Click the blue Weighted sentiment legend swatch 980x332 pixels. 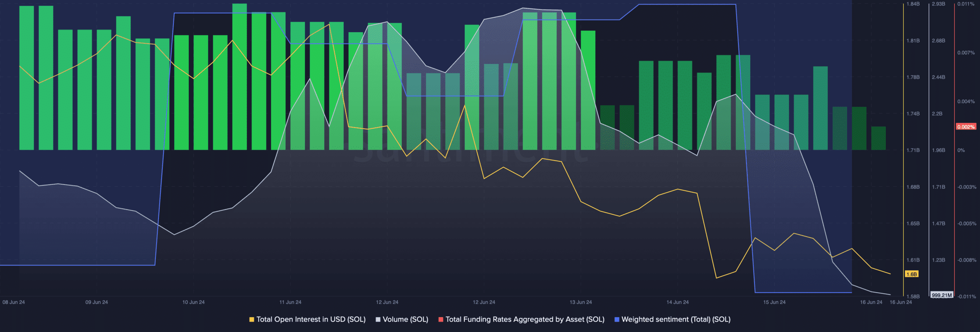pos(617,319)
